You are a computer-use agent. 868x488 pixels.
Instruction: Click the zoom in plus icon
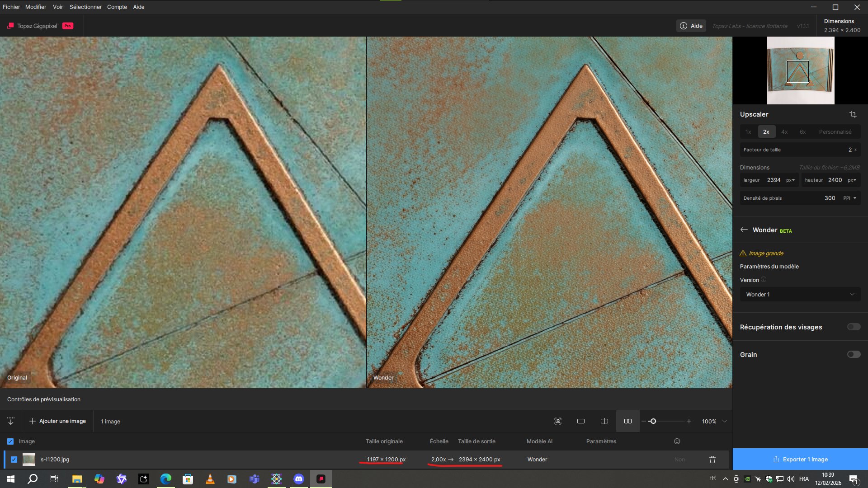point(689,421)
